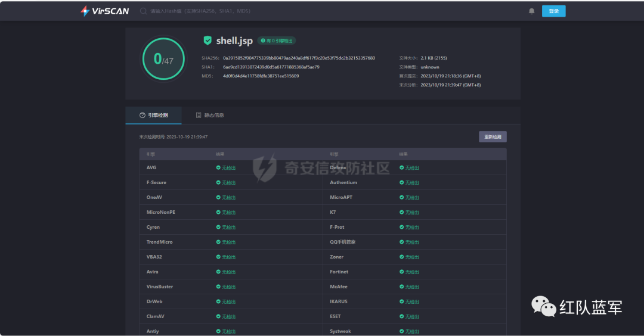
Task: Click the 无检出 result for ESET
Action: (412, 316)
